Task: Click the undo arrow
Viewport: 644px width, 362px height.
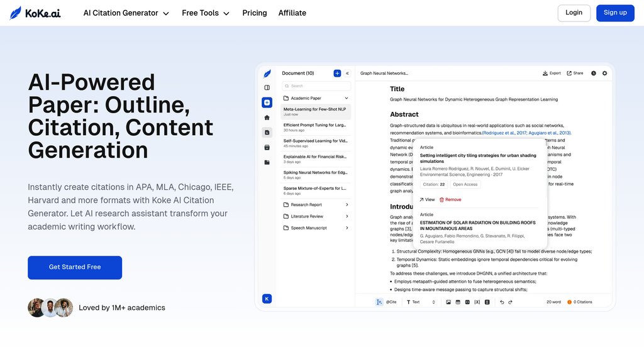Action: pos(502,302)
